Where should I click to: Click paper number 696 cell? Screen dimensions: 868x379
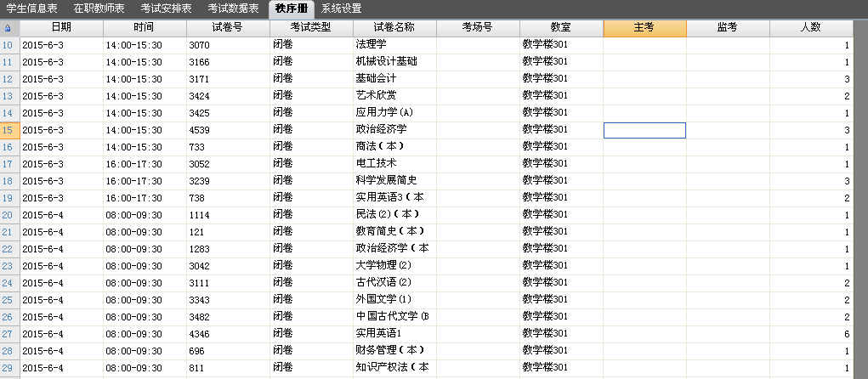(x=228, y=351)
